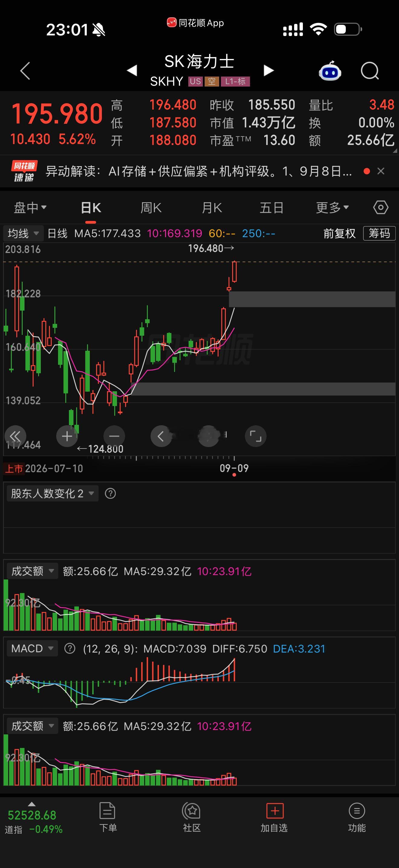
Task: Open first 成交额 indicator dropdown
Action: 33,571
